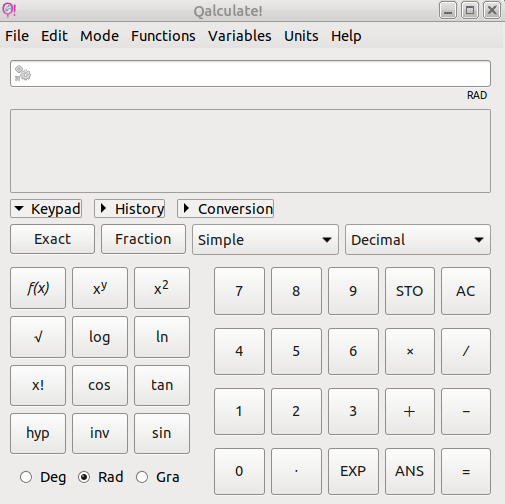Click the tan button
505x504 pixels.
pos(162,385)
